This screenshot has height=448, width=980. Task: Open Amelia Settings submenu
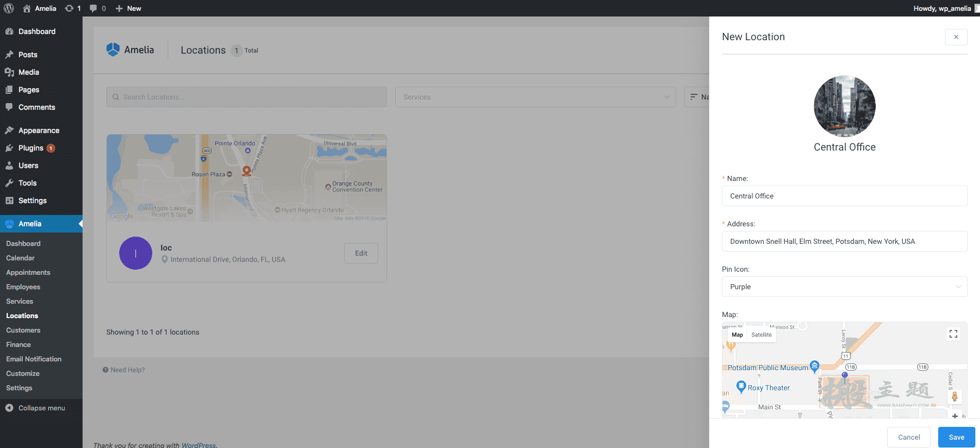(x=19, y=388)
